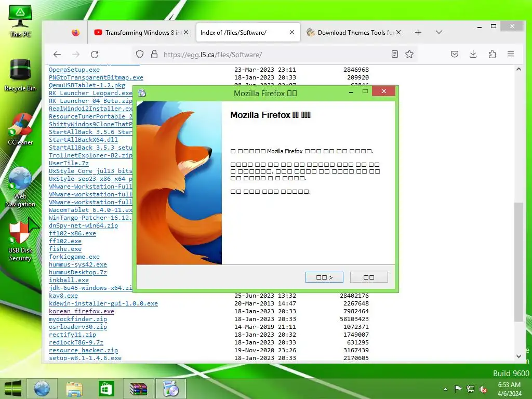Click the URL address bar field
The width and height of the screenshot is (532, 399).
pos(275,55)
